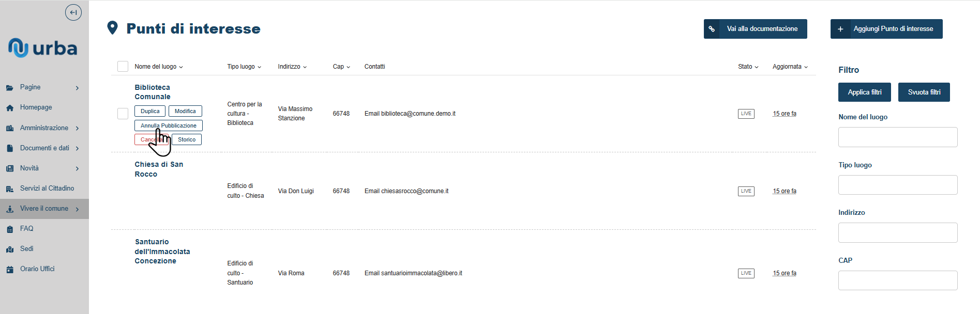Sort by Aggiornata column header
Screen dimensions: 980x314
click(790, 67)
